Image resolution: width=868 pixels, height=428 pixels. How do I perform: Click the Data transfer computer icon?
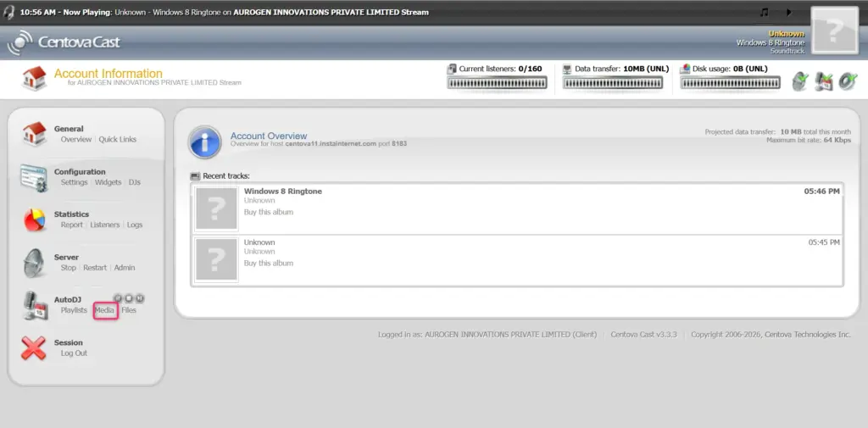pos(567,69)
